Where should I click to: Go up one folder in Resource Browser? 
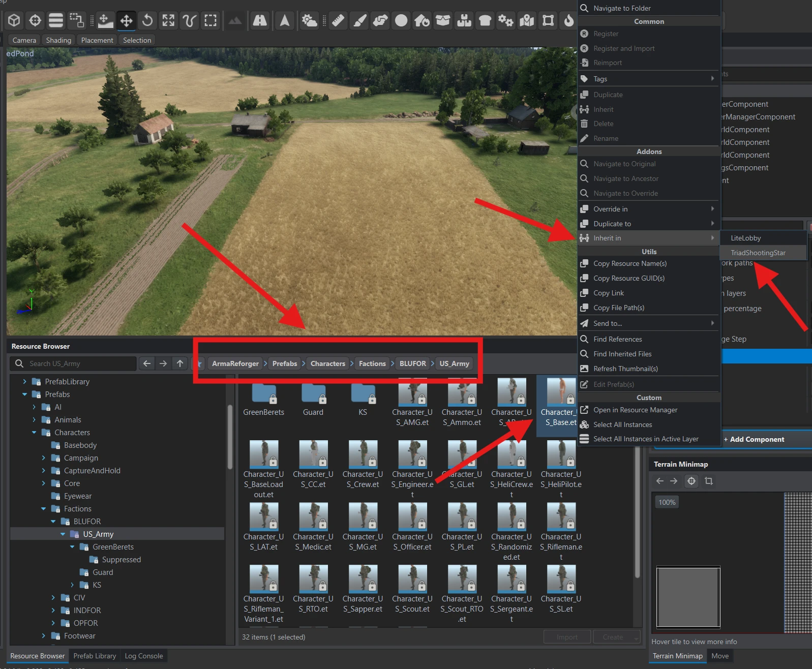click(180, 363)
